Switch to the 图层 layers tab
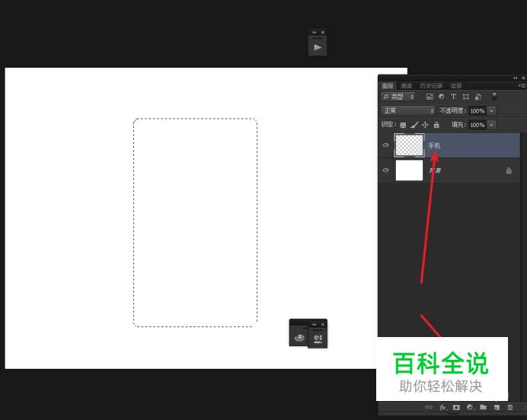The image size is (527, 420). click(x=388, y=86)
